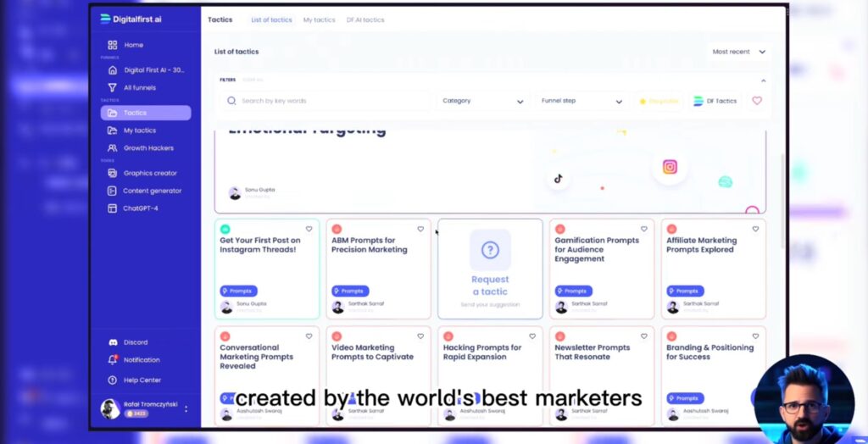Favorite the Branding & Positioning for Success card
The image size is (868, 444).
[x=755, y=336]
